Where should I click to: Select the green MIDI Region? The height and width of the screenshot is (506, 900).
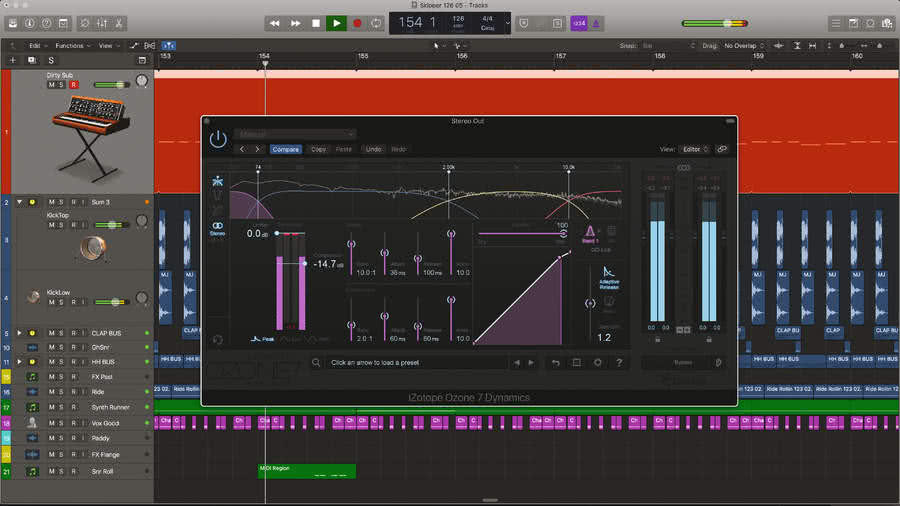(307, 471)
